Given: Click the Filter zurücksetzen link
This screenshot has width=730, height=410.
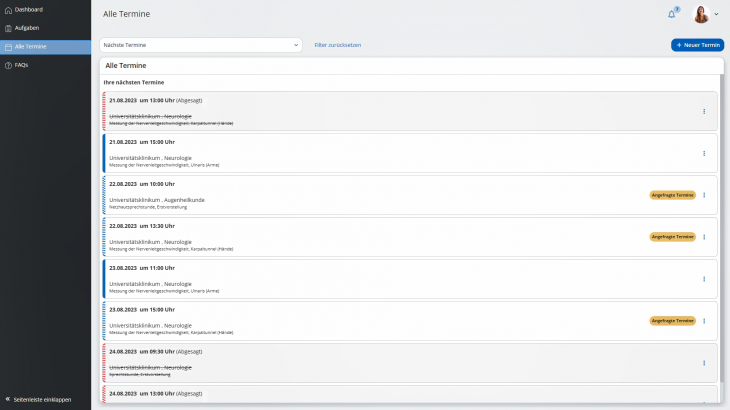Looking at the screenshot, I should pos(338,45).
